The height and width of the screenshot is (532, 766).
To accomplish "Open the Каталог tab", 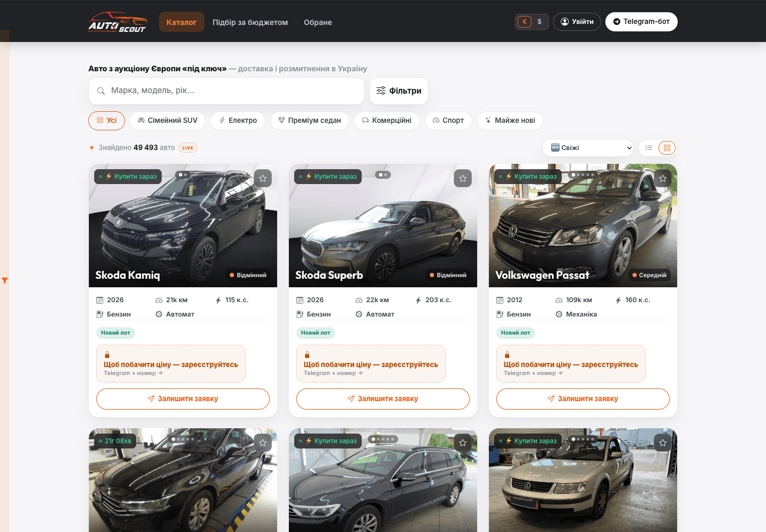I will tap(181, 22).
